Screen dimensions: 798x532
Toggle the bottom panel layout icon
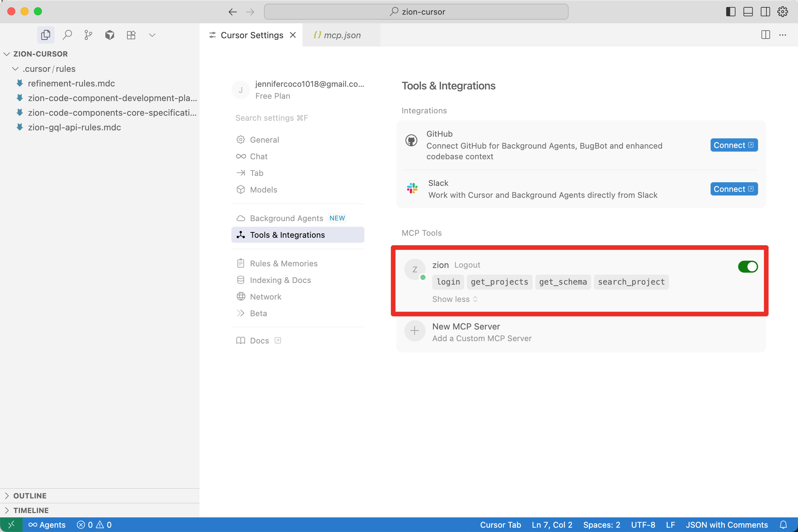748,12
